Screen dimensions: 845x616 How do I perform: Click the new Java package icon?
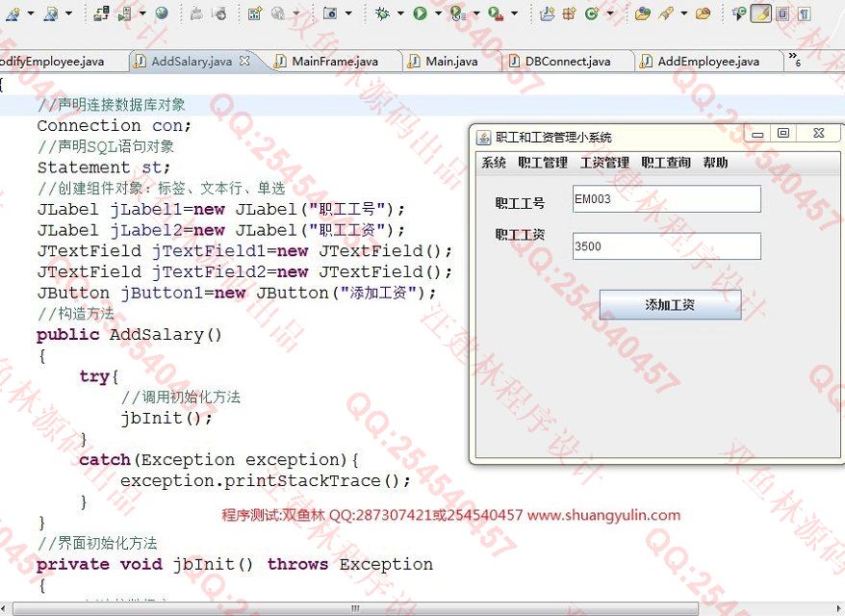pos(569,13)
